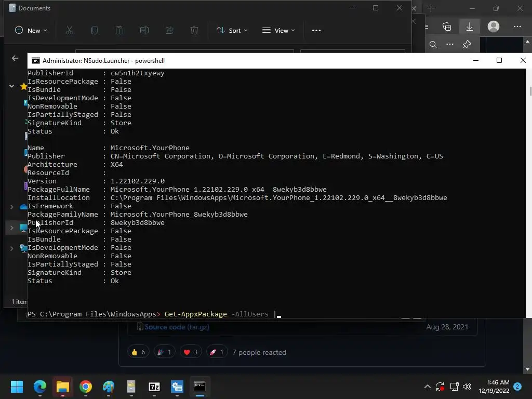
Task: Open notification center badge showing 2
Action: pyautogui.click(x=517, y=387)
